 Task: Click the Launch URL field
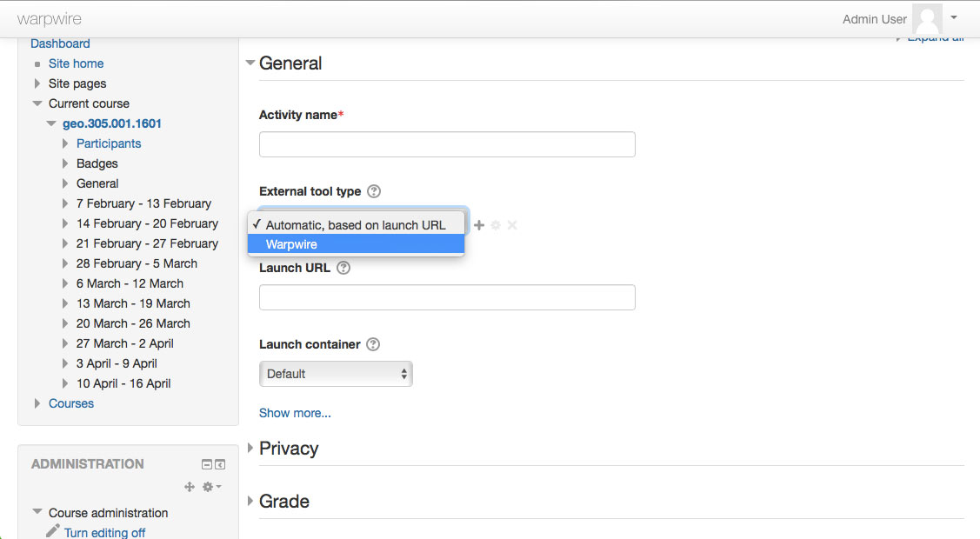[x=447, y=297]
